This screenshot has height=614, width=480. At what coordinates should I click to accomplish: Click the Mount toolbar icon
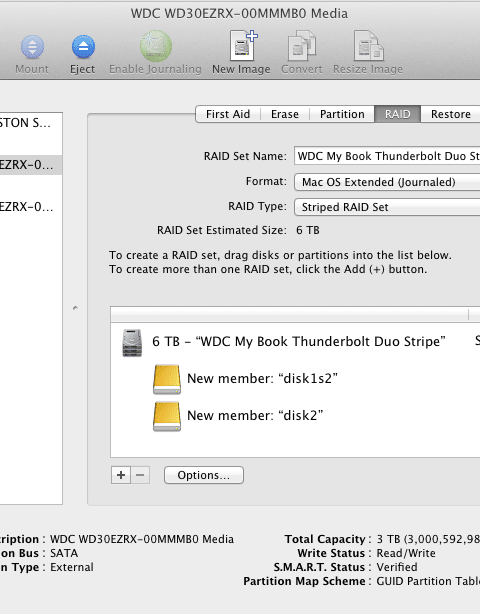(32, 47)
